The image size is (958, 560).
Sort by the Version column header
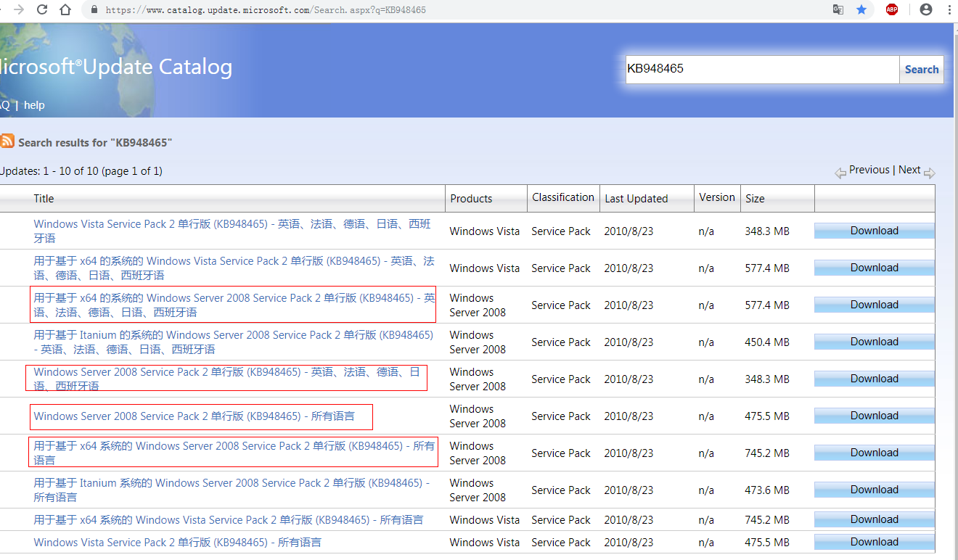point(717,197)
